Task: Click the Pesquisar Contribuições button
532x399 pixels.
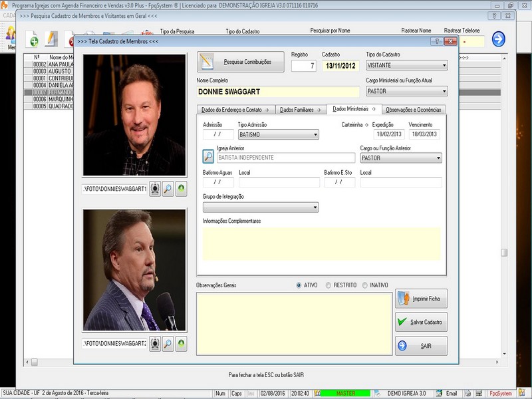Action: [x=241, y=62]
